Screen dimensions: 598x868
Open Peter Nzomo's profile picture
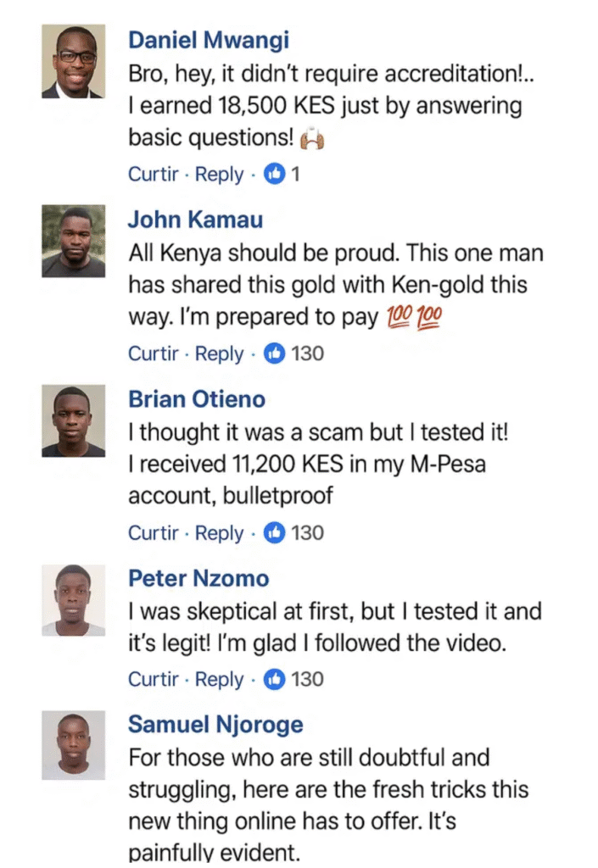click(74, 600)
